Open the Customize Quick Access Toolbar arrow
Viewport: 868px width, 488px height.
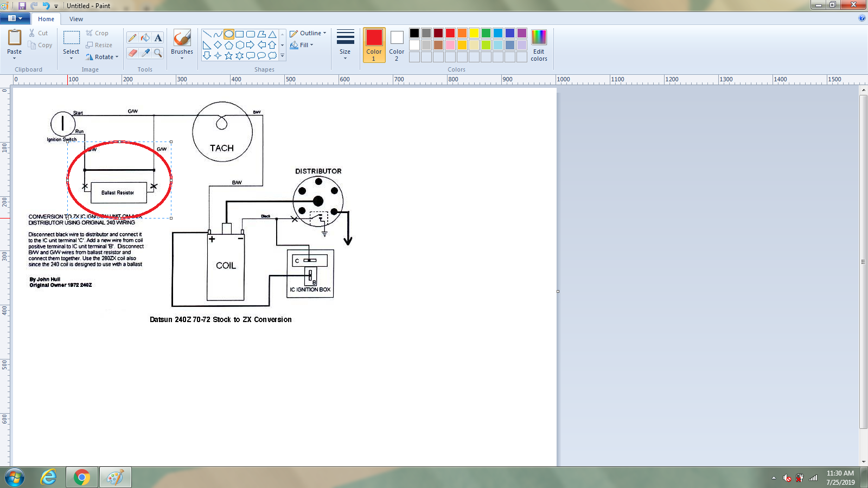(56, 6)
